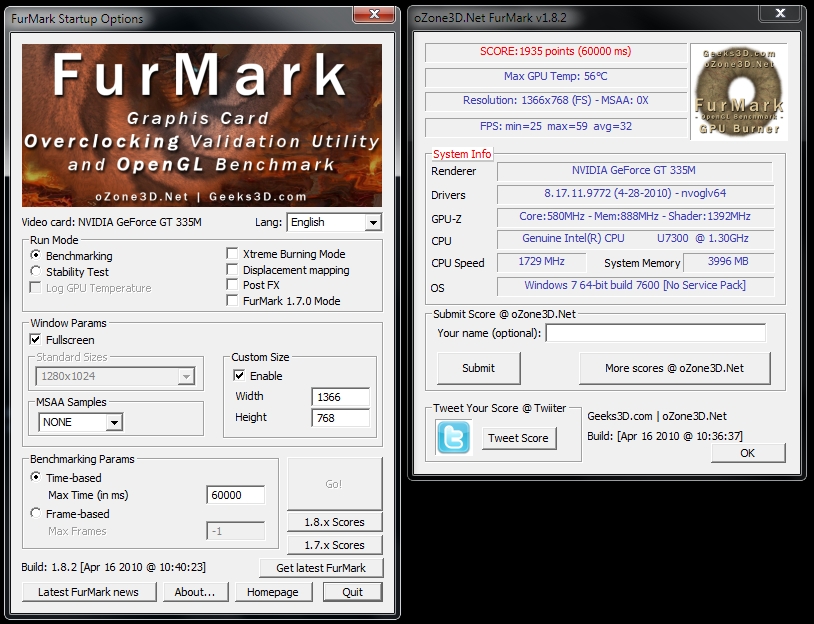
Task: Click the custom Height field
Action: click(341, 418)
